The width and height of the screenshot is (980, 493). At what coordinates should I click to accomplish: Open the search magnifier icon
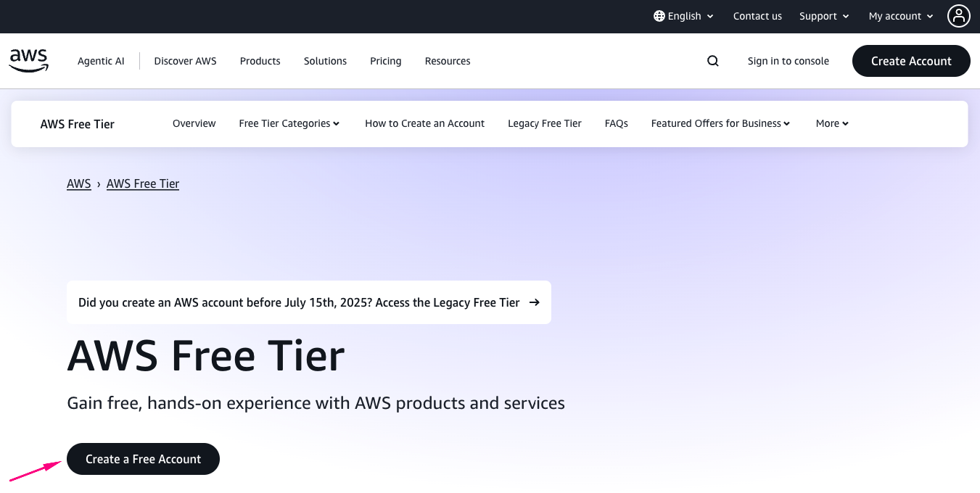[713, 61]
